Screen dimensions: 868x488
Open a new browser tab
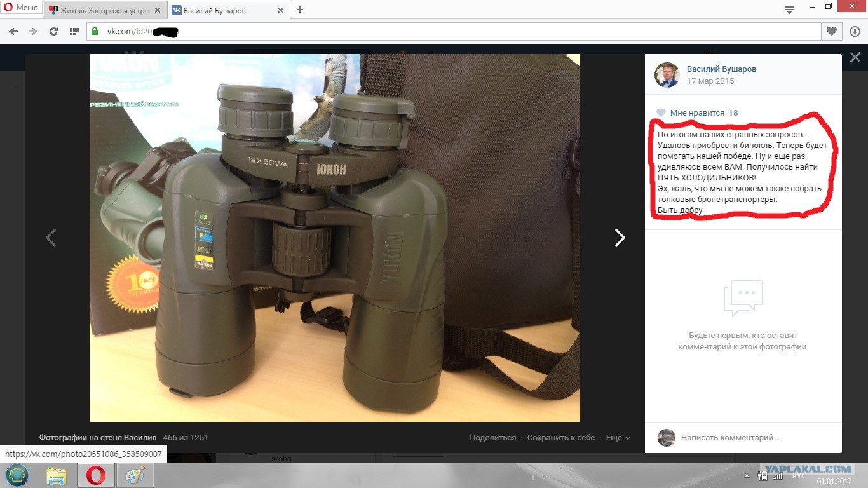[300, 10]
